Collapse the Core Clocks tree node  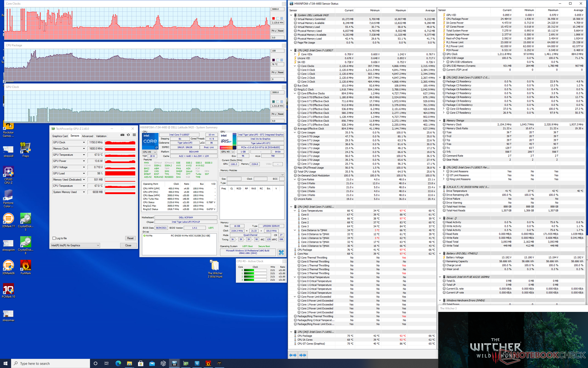pos(295,66)
